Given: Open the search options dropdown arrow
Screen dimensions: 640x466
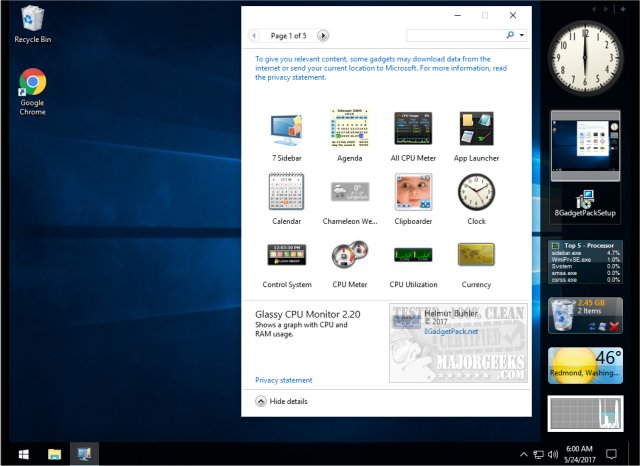Looking at the screenshot, I should [522, 35].
